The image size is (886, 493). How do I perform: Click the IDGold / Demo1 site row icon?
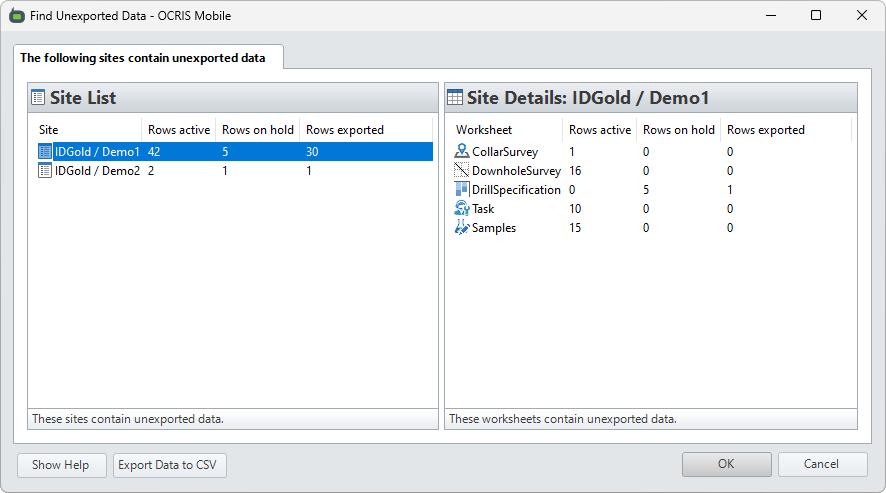[45, 152]
